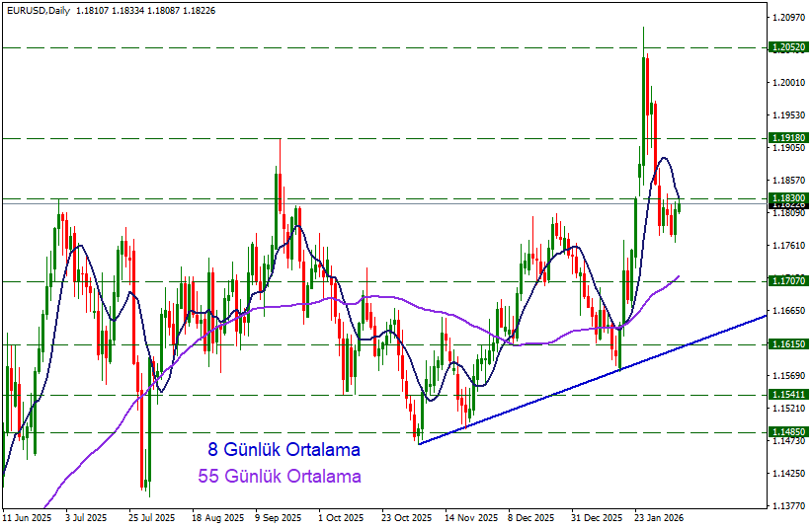Image resolution: width=812 pixels, height=529 pixels.
Task: Select the 1.19180 price level label
Action: [788, 138]
